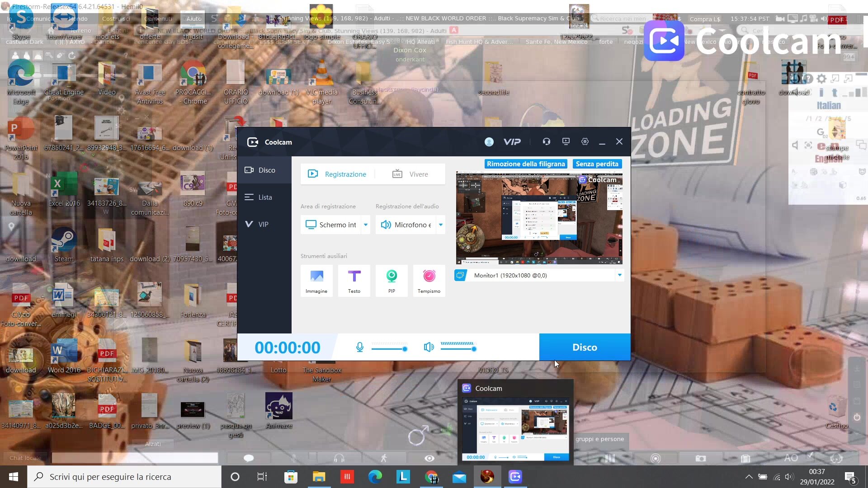Toggle Senza perdita lossless option
This screenshot has height=488, width=868.
[597, 164]
